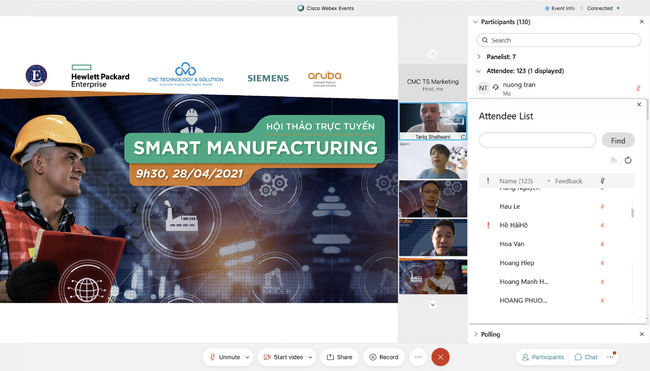Toggle the Unmute microphone button
Screen dimensions: 650x371
[x=225, y=357]
